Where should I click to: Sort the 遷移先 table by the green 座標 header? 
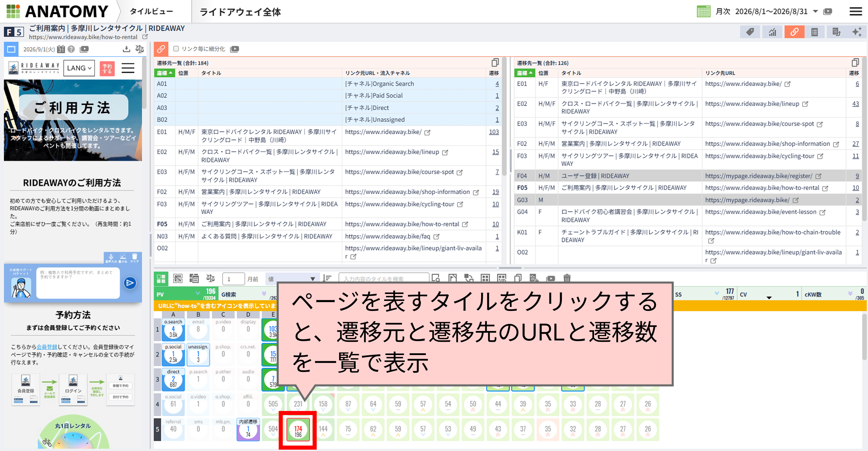click(x=525, y=73)
